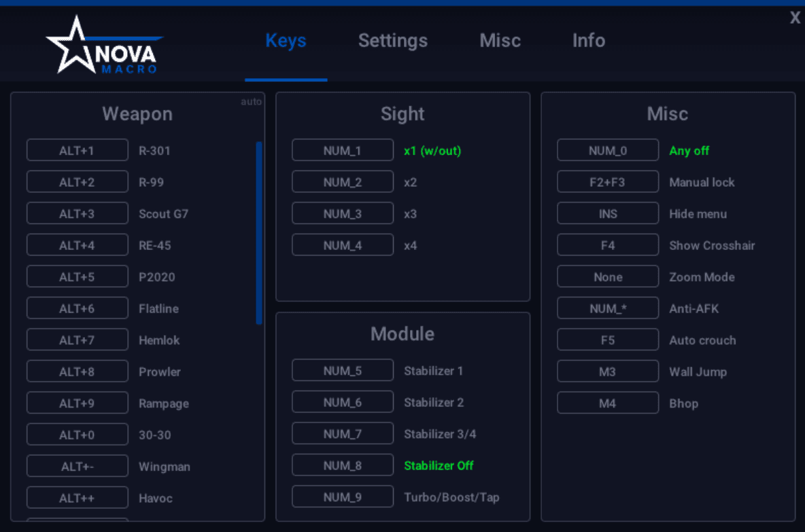Edit the NUM_3 keybind for x3 sight
Viewport: 805px width, 532px height.
[x=343, y=213]
